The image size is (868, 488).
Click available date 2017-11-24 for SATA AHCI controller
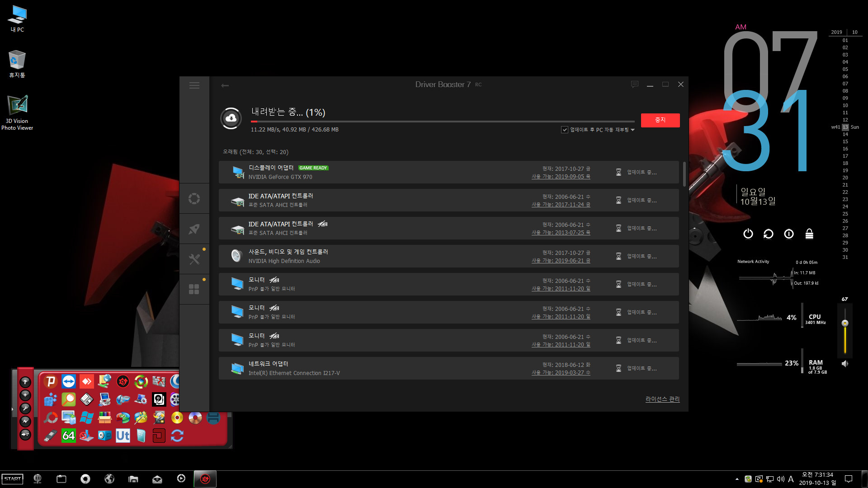[x=561, y=205]
